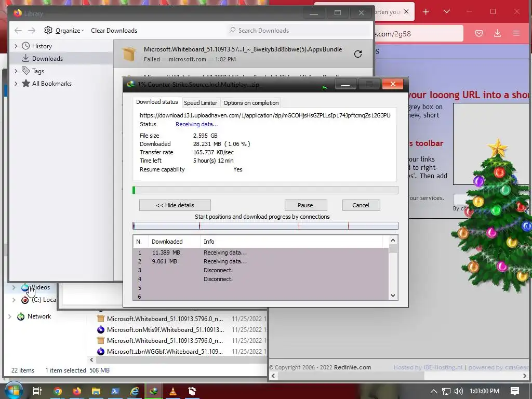Open File Explorer from the taskbar
The height and width of the screenshot is (399, 532).
(x=96, y=391)
